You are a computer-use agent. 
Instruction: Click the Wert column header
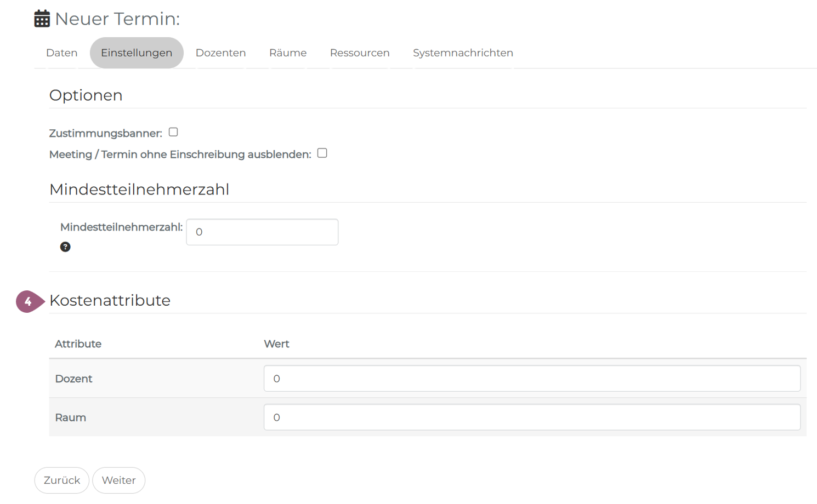pyautogui.click(x=276, y=344)
